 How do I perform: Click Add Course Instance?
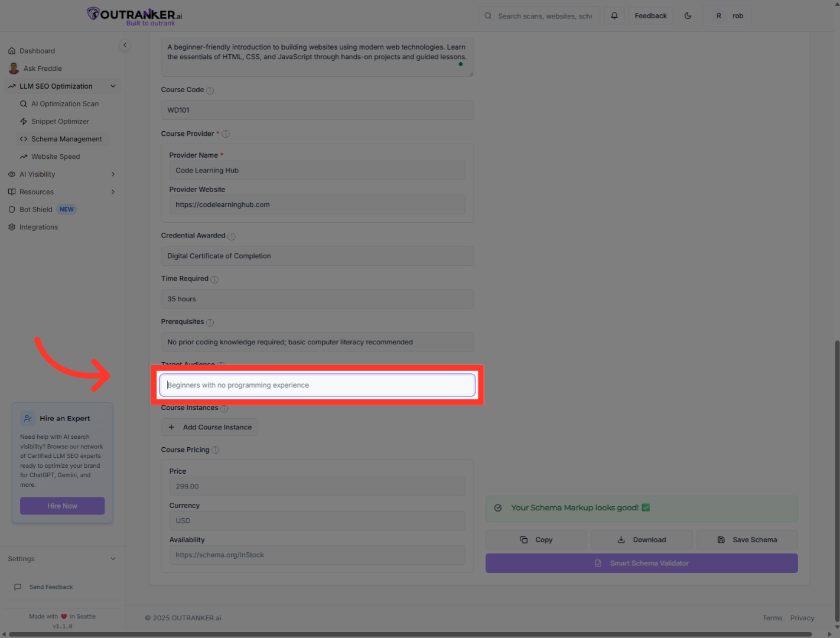coord(209,427)
